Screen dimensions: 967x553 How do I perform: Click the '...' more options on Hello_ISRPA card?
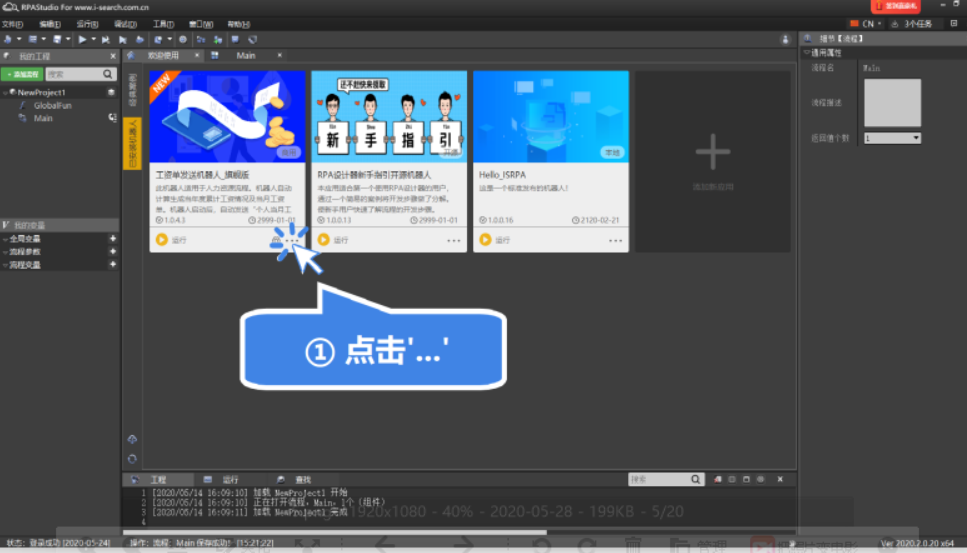pos(615,241)
